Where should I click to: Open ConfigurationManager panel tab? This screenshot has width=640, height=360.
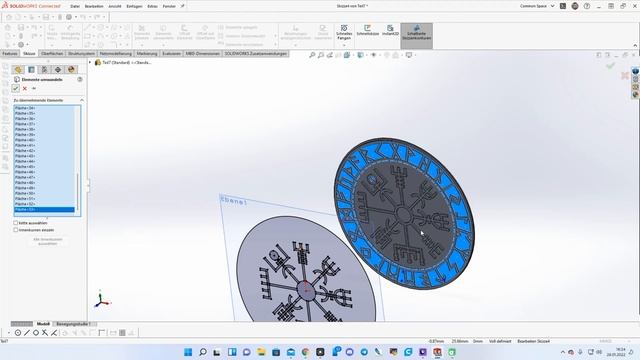pyautogui.click(x=44, y=70)
